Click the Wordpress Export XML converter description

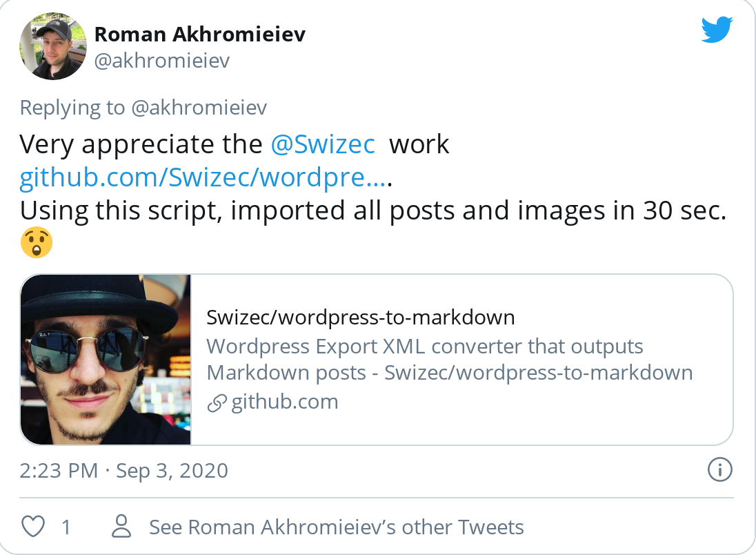click(x=449, y=360)
